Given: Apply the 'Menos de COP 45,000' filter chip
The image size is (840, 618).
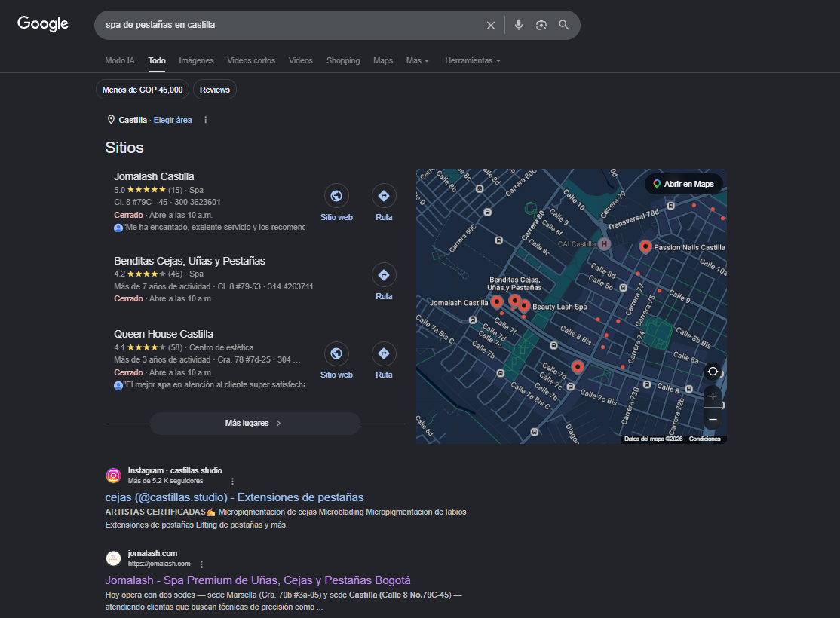Looking at the screenshot, I should pyautogui.click(x=143, y=90).
